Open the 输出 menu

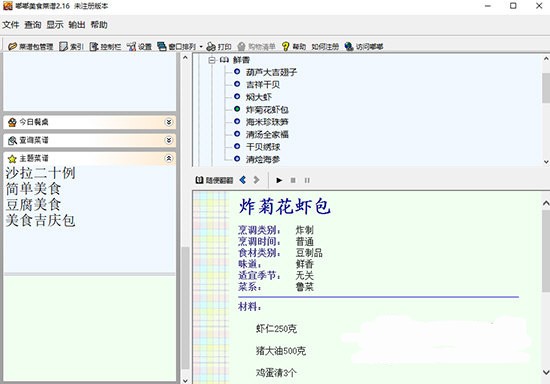click(x=77, y=25)
